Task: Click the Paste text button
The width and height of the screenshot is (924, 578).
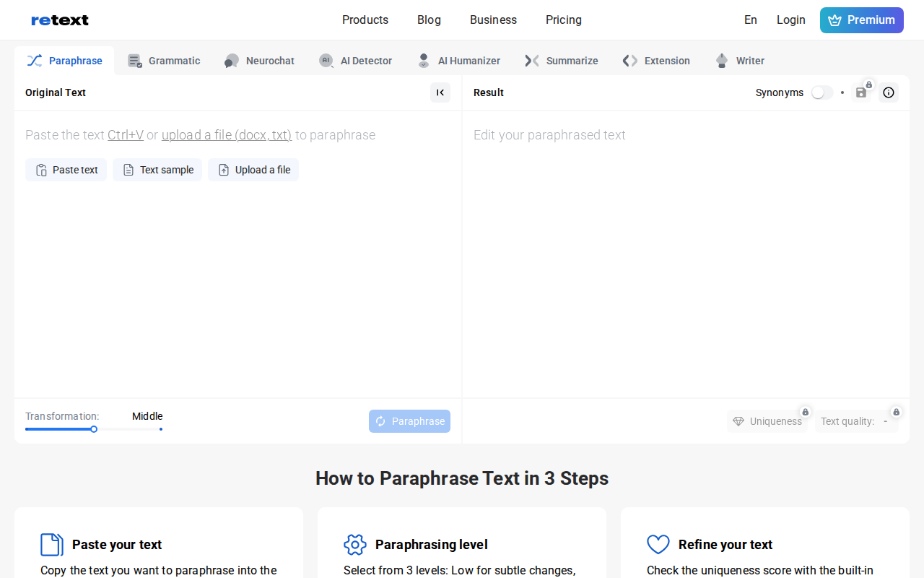Action: pyautogui.click(x=66, y=170)
